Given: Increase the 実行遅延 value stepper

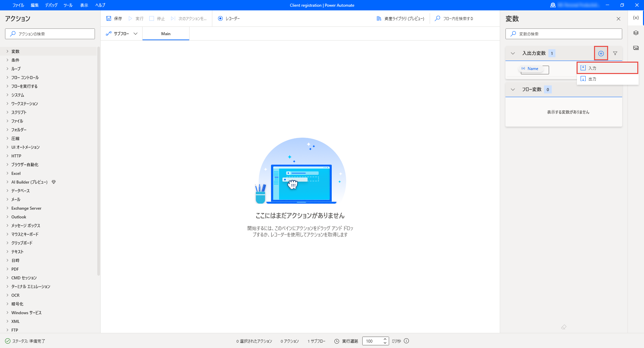Looking at the screenshot, I should [x=385, y=339].
